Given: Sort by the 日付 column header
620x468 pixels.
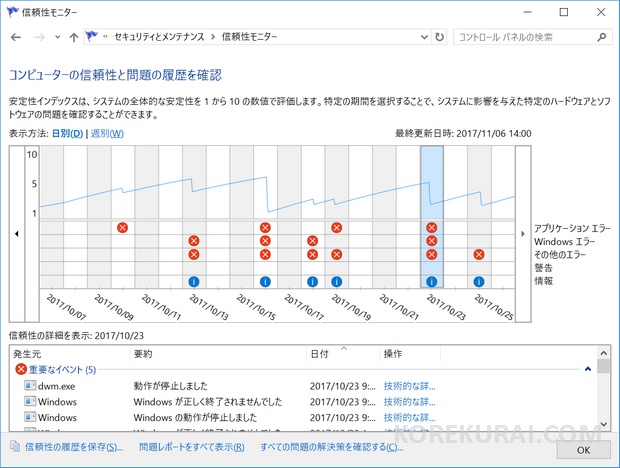Looking at the screenshot, I should (343, 354).
